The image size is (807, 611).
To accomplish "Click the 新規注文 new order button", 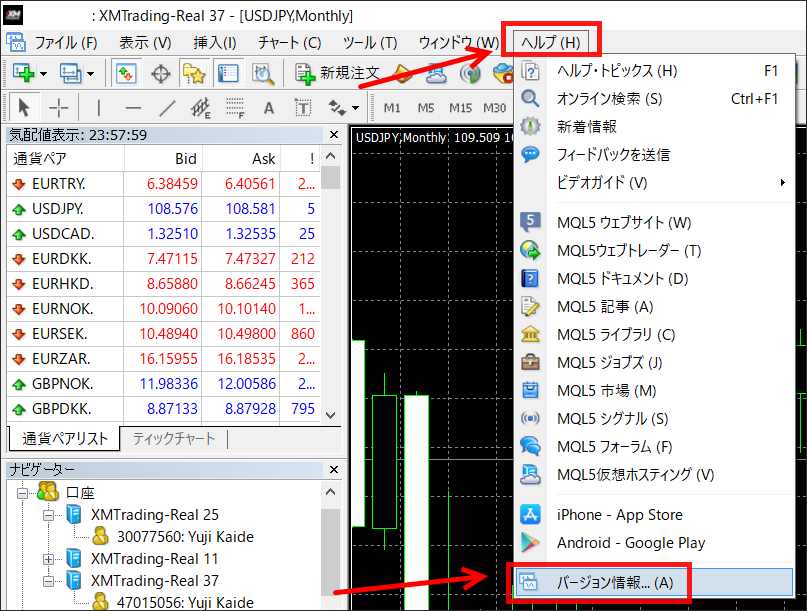I will tap(337, 73).
